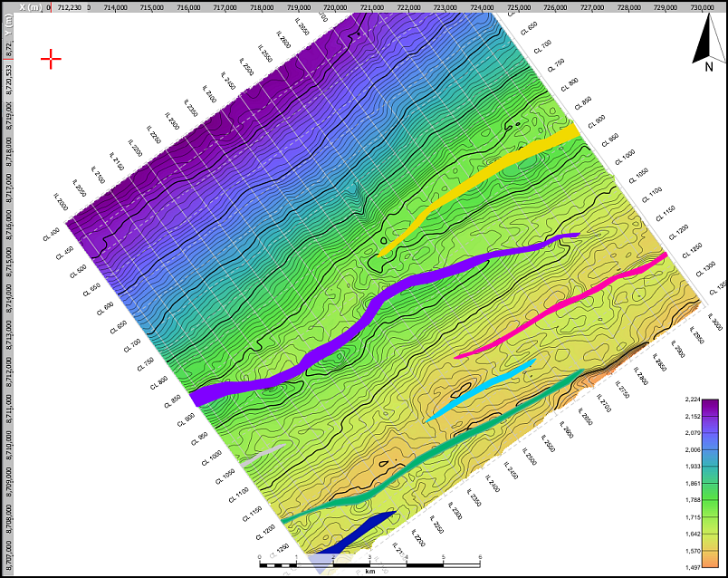Click the 1,642 color scale value
728x578 pixels.
coord(693,534)
